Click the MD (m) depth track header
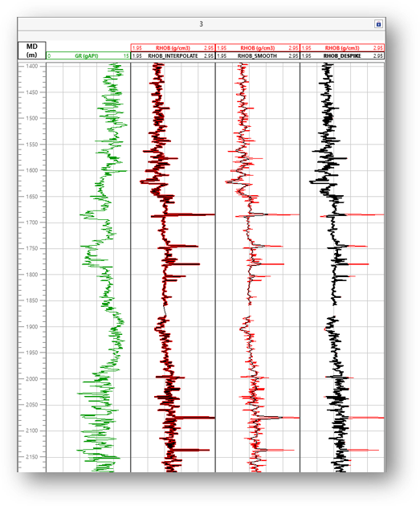The width and height of the screenshot is (420, 506). 31,51
